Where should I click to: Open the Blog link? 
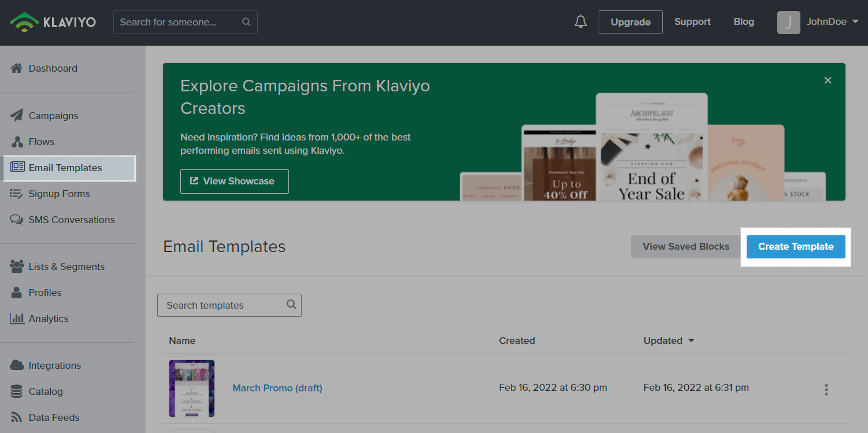click(x=744, y=22)
